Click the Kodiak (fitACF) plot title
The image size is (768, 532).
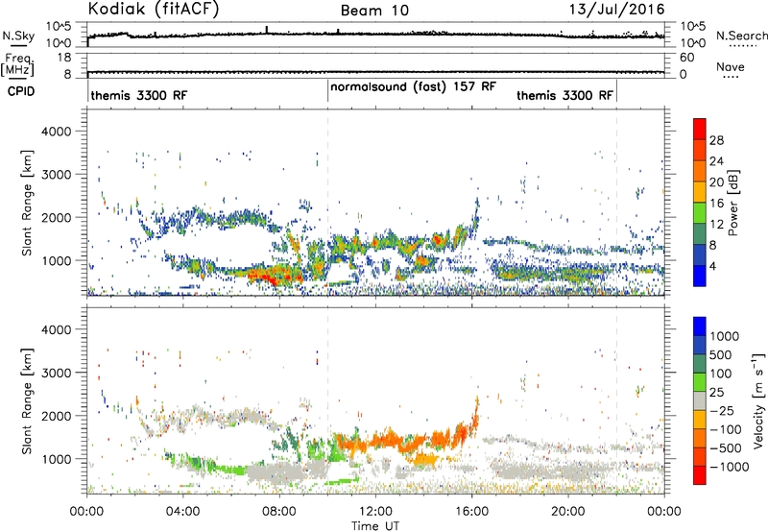[154, 9]
